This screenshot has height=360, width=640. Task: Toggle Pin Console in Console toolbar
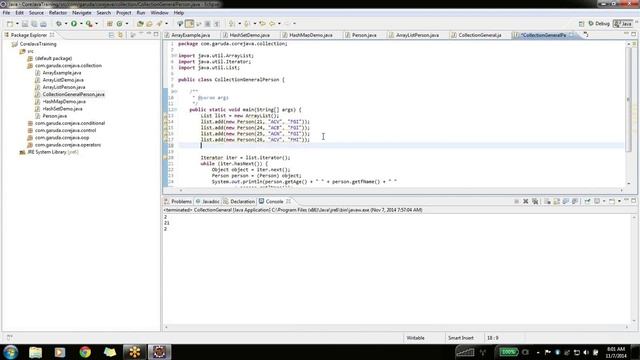pyautogui.click(x=587, y=201)
